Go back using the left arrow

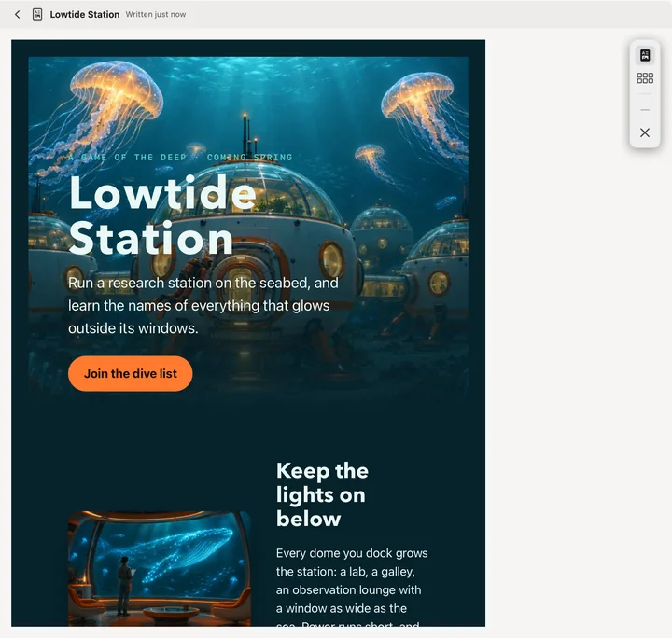click(17, 15)
